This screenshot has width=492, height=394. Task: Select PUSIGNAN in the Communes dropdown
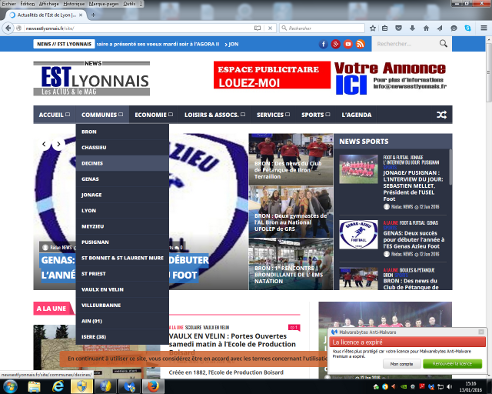(x=122, y=242)
